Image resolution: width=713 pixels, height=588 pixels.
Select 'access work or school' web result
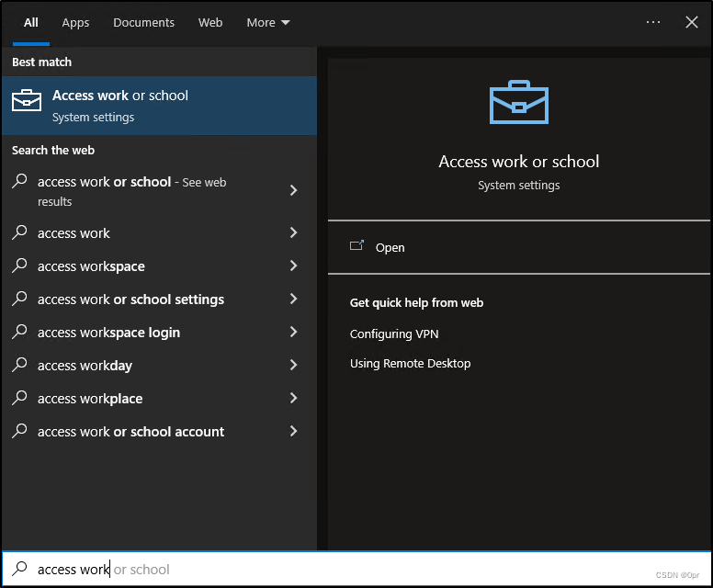pos(159,190)
